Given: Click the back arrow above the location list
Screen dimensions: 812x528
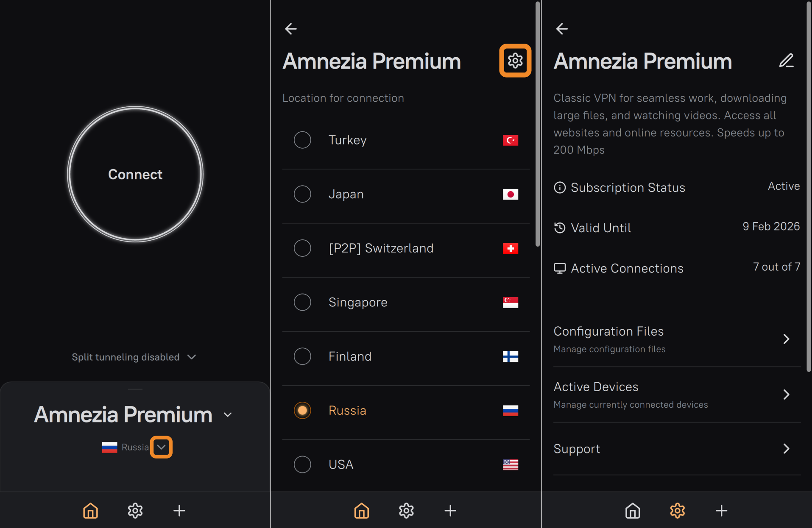Looking at the screenshot, I should [x=291, y=29].
